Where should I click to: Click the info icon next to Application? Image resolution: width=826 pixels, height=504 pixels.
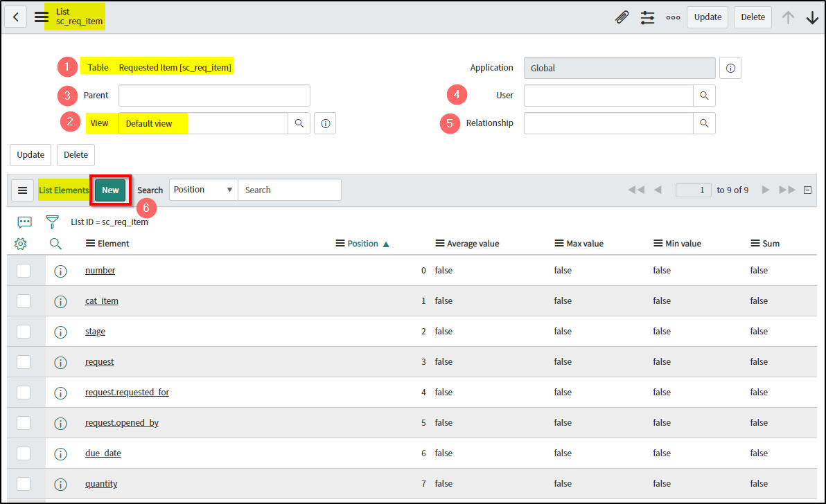(x=730, y=67)
